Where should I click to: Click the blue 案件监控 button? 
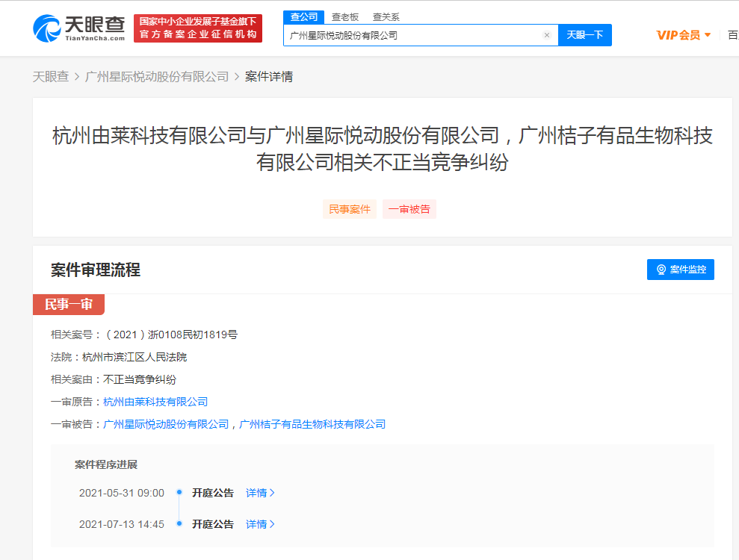pyautogui.click(x=680, y=270)
